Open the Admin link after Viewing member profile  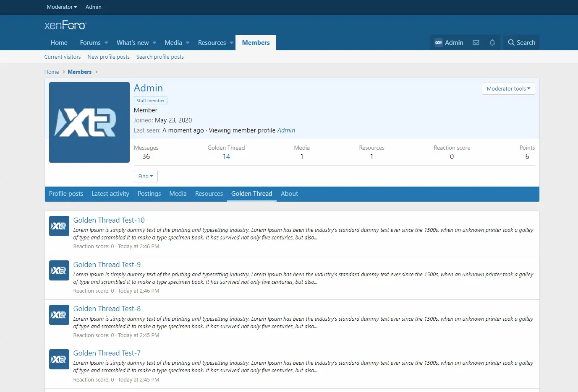tap(286, 130)
